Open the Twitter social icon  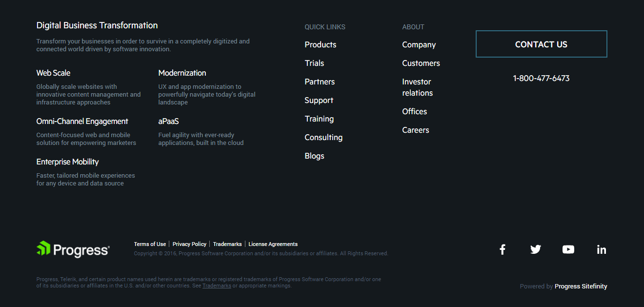tap(535, 249)
